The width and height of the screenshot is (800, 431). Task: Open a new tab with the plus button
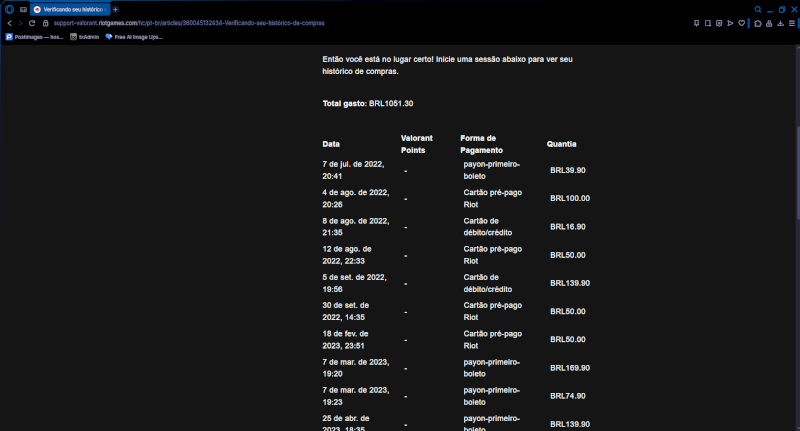tap(115, 9)
